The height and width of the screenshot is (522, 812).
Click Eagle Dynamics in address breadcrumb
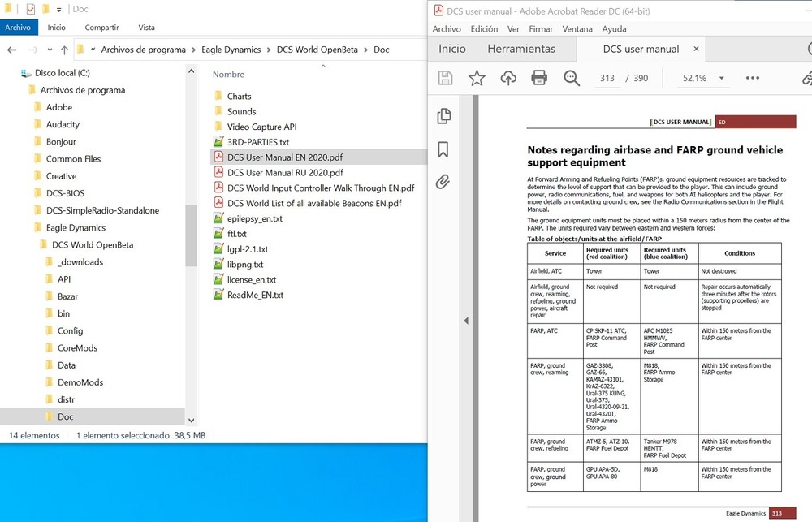(231, 50)
